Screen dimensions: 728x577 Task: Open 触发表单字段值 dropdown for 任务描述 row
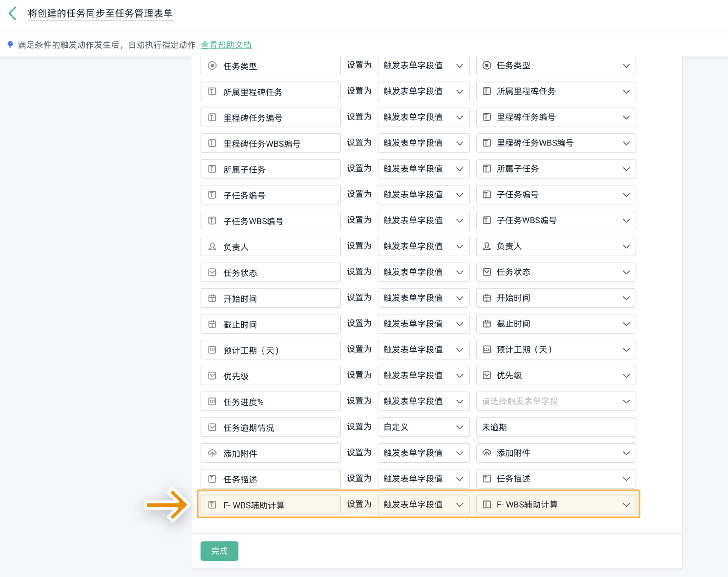424,479
